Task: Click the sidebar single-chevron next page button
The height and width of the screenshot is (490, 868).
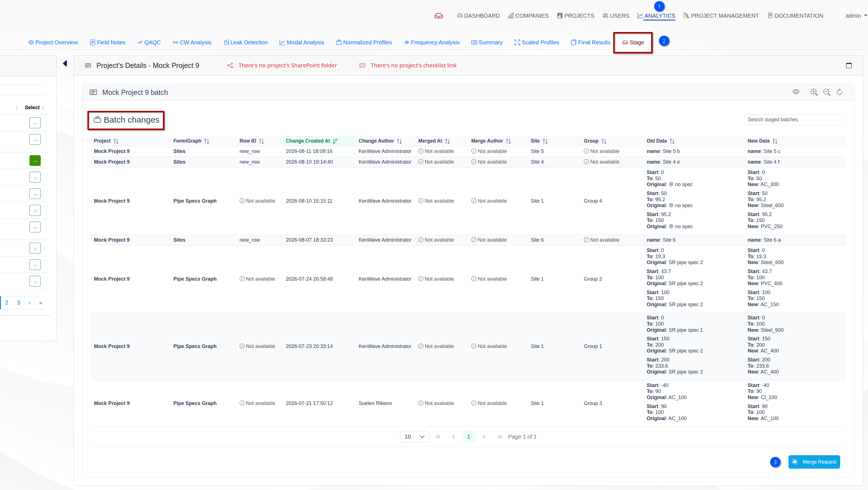Action: tap(30, 303)
